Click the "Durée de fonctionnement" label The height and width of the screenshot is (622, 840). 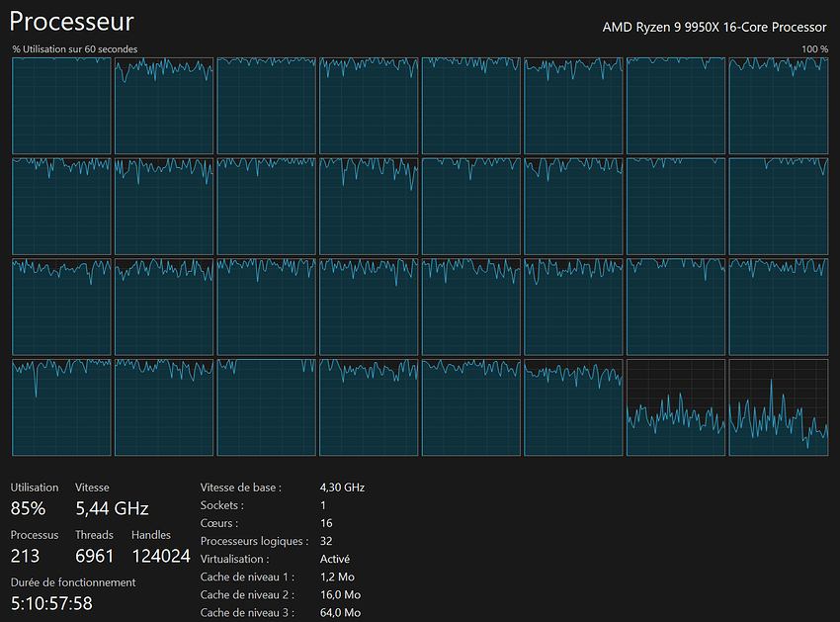[x=73, y=582]
